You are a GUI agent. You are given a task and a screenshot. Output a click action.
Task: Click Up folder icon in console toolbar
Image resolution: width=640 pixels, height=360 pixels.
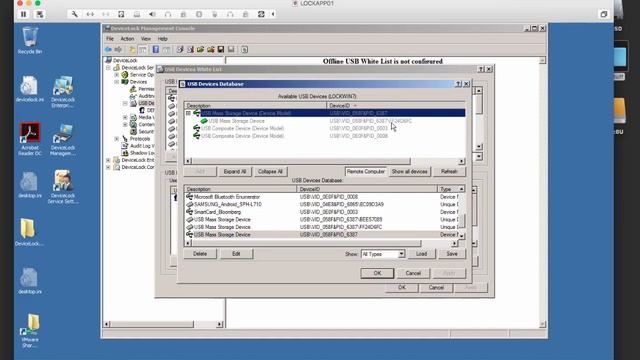[133, 49]
